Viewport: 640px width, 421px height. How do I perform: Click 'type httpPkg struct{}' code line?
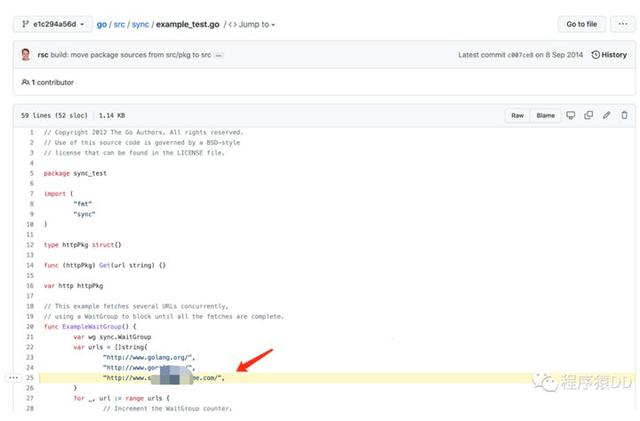pos(82,245)
